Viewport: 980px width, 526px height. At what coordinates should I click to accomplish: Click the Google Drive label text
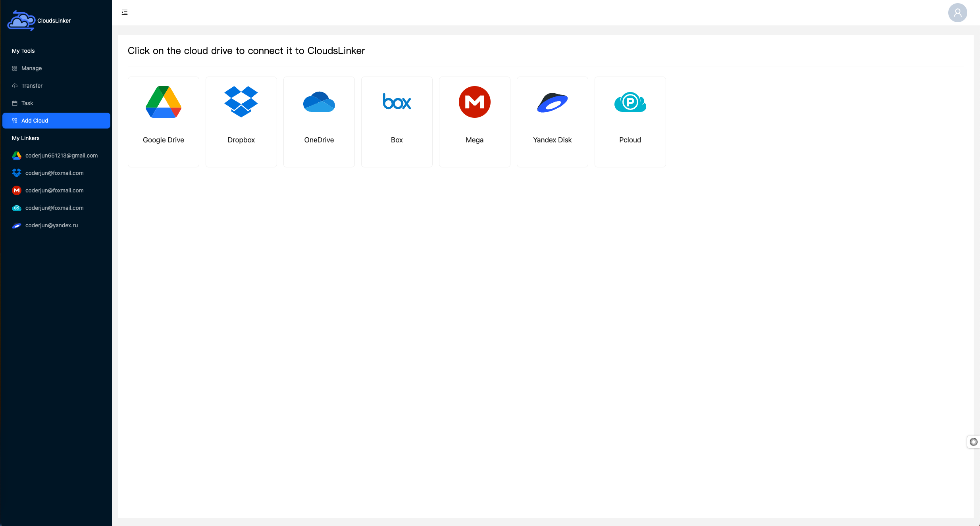(x=164, y=140)
